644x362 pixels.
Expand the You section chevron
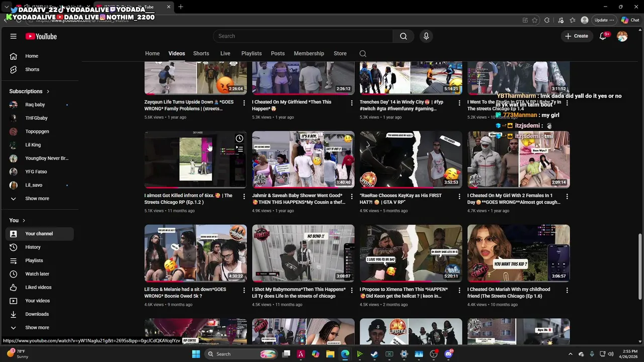coord(24,220)
